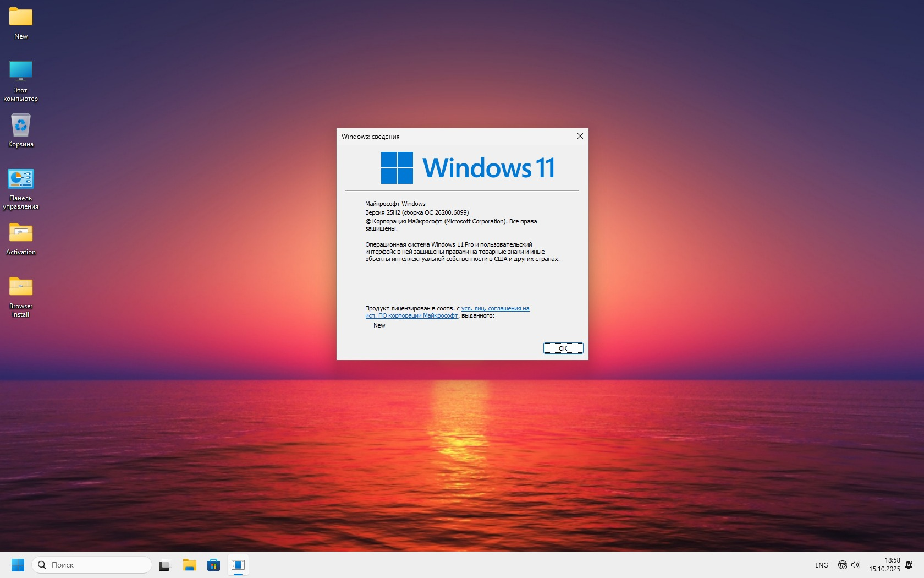Open the Microsoft software license terms link
This screenshot has width=924, height=578.
coord(447,312)
